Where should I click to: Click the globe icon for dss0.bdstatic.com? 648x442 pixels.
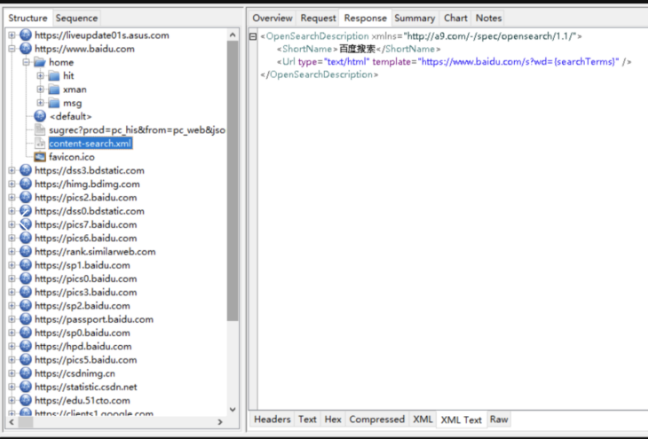coord(26,211)
